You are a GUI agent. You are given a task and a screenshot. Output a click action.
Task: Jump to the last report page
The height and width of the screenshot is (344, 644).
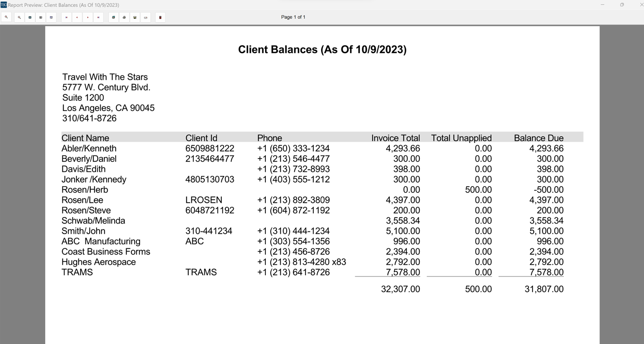[98, 17]
